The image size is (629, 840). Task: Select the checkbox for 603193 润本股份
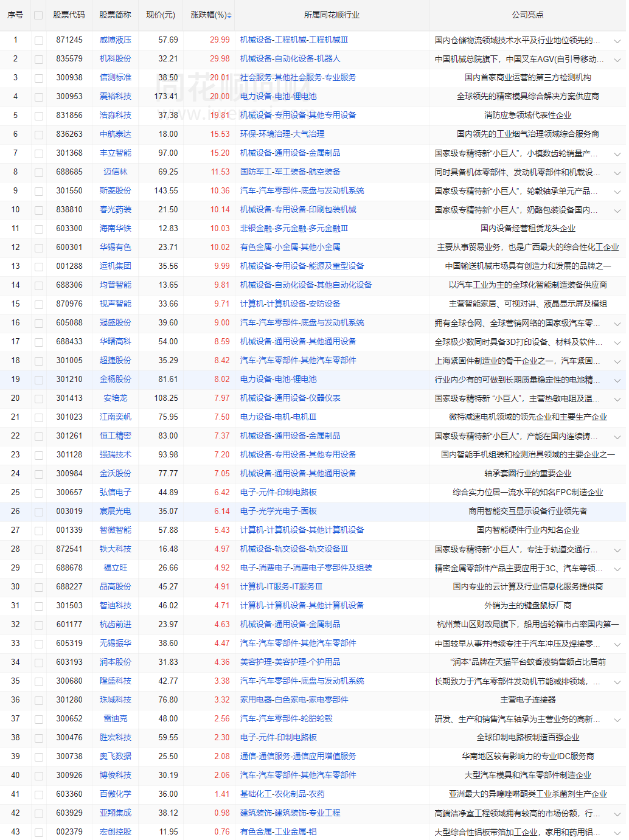tap(39, 663)
